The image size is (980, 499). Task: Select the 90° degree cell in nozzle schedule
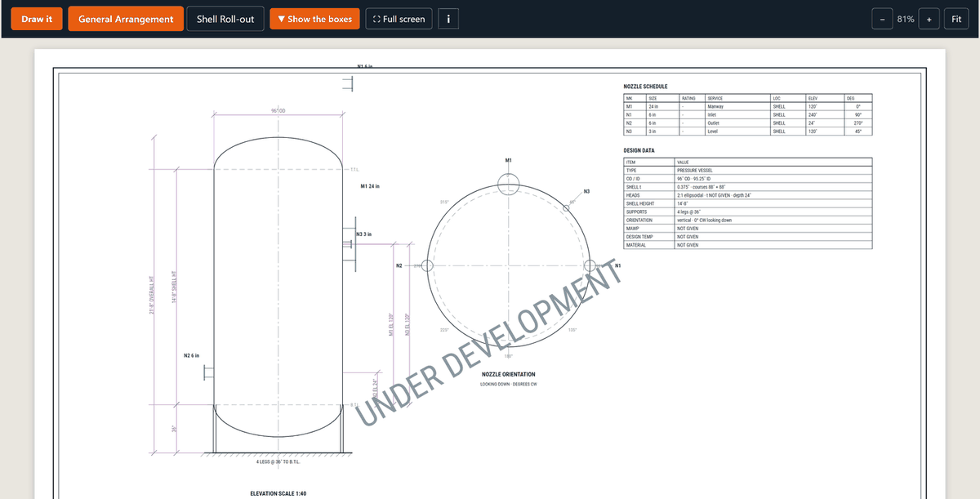tap(858, 114)
